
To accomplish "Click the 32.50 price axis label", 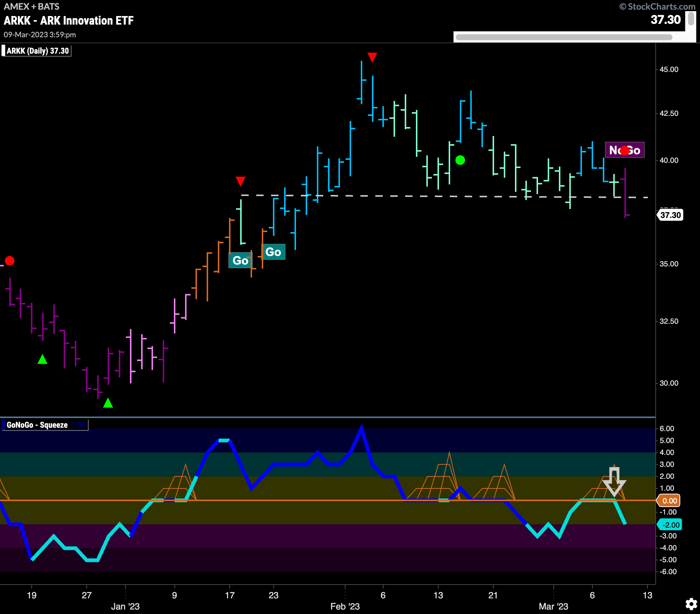I will tap(669, 321).
